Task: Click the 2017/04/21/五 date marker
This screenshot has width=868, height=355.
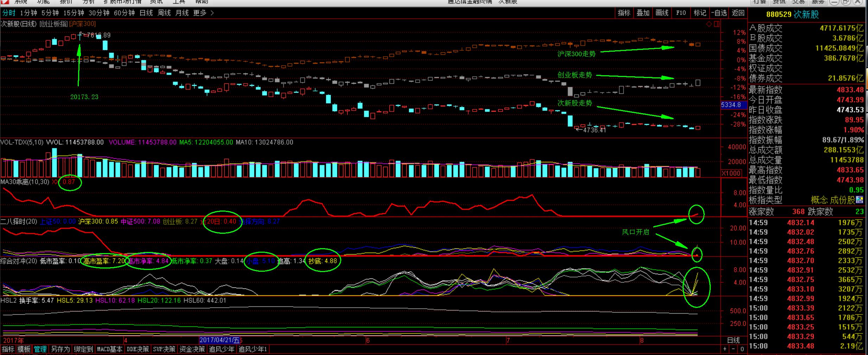Action: [220, 340]
